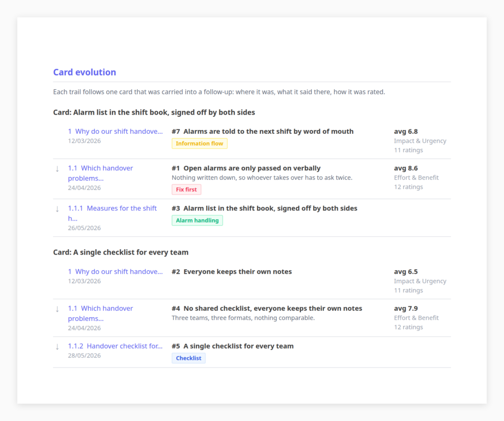The width and height of the screenshot is (504, 421).
Task: Click the date '26/05/2026'
Action: (84, 228)
